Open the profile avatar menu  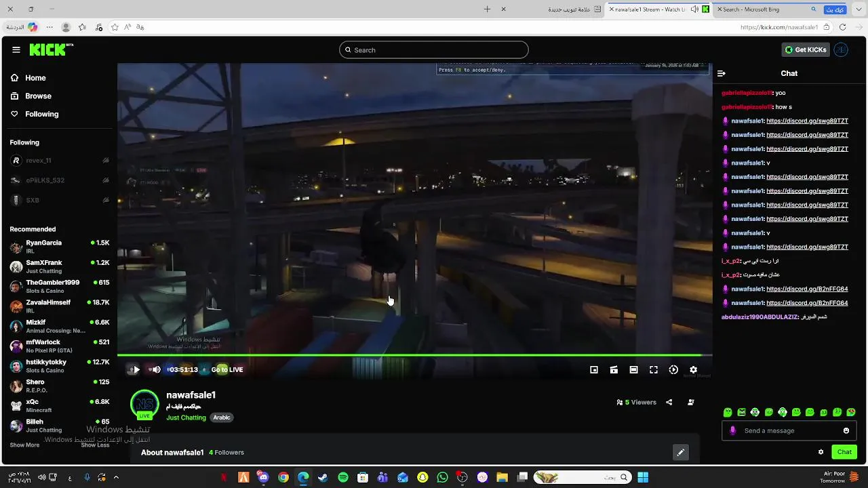pyautogui.click(x=841, y=49)
